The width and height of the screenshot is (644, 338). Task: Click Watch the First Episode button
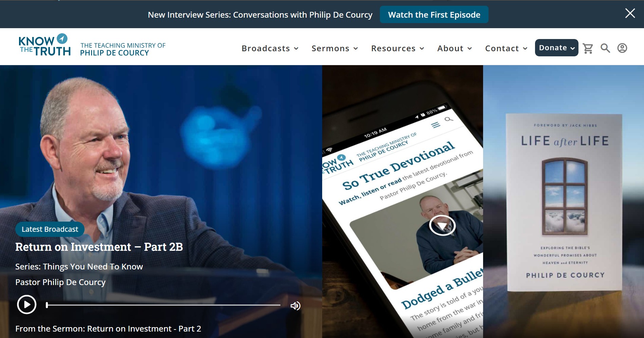coord(434,15)
